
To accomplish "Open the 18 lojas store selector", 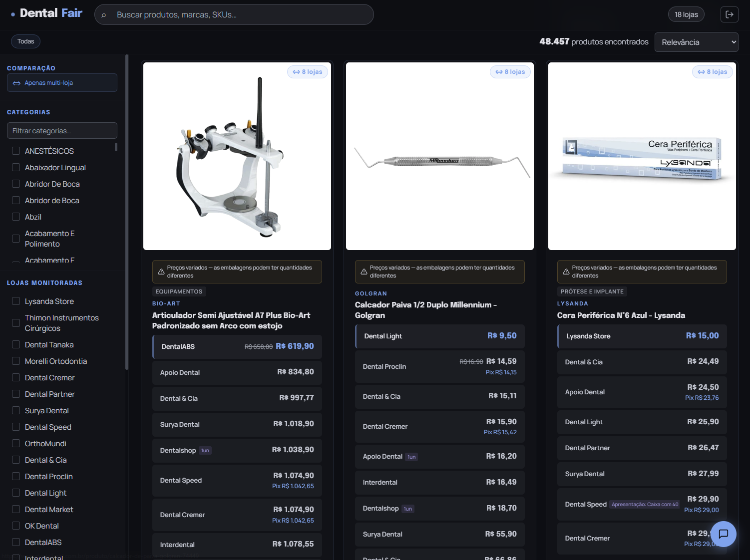I will point(686,14).
